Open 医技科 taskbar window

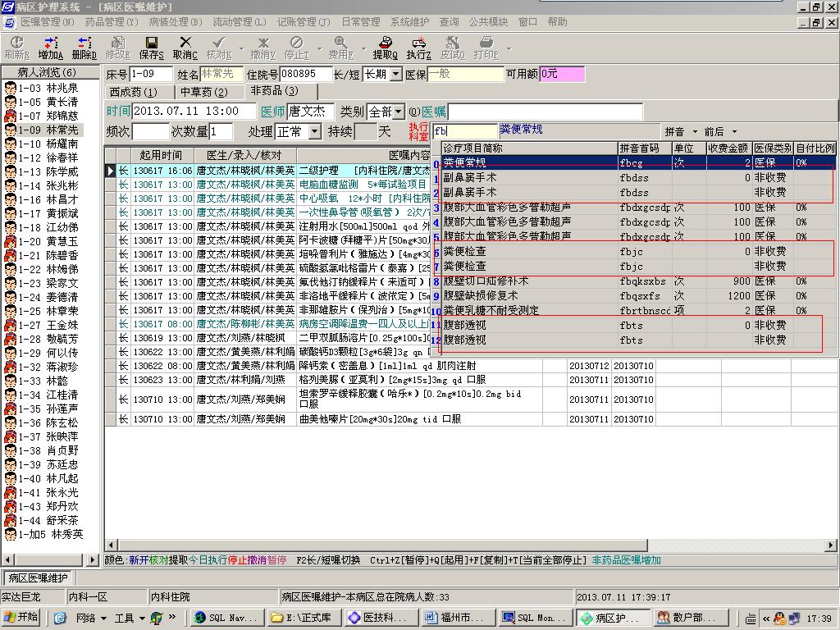[381, 618]
